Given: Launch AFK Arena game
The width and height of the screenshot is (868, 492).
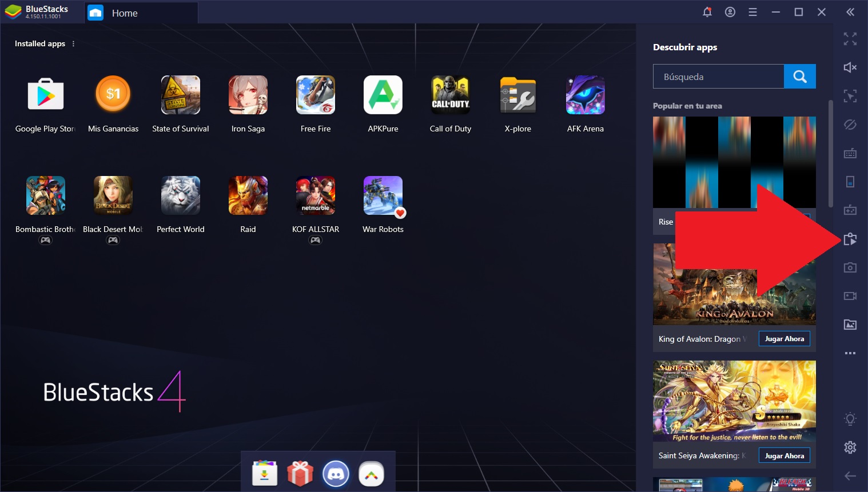Looking at the screenshot, I should tap(586, 95).
